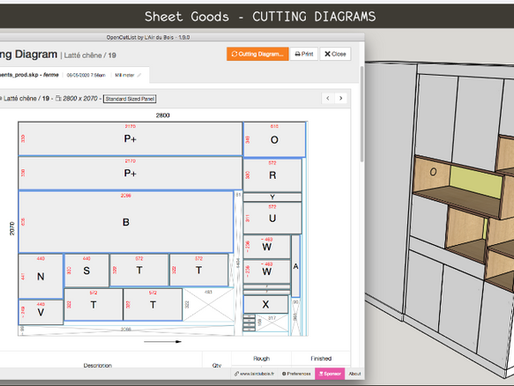Click the pencil icon next to Millimeter
The width and height of the screenshot is (514, 386).
[x=139, y=75]
